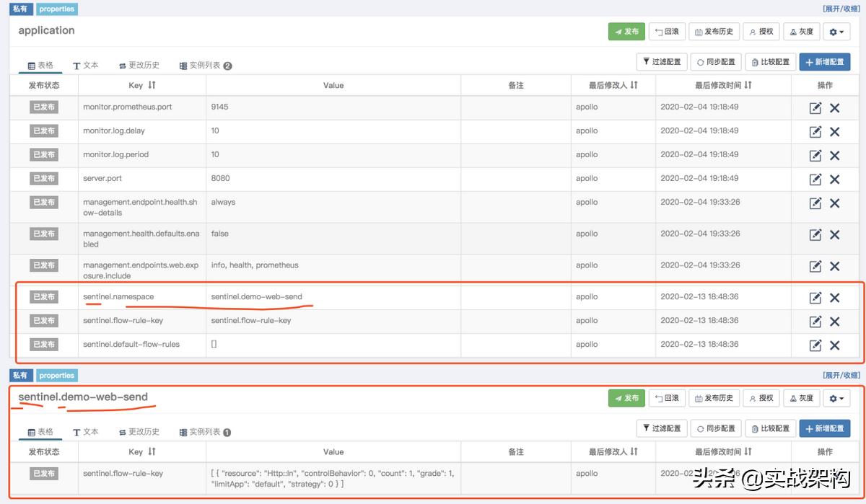Image resolution: width=866 pixels, height=504 pixels.
Task: Open 更改历史 tab for application
Action: (x=139, y=66)
